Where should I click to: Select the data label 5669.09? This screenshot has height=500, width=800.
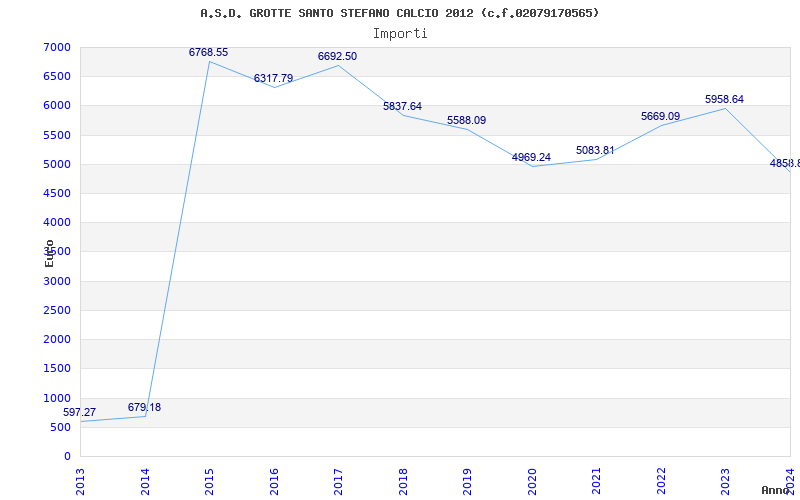coord(660,116)
